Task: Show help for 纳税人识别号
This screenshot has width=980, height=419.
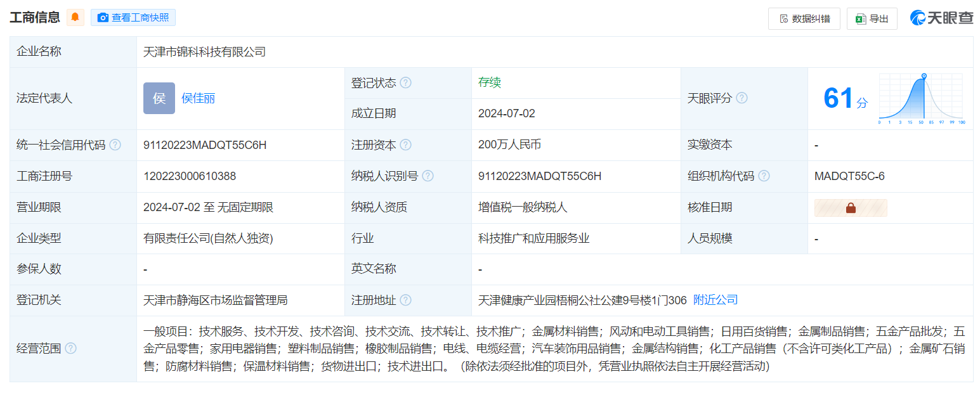Action: [428, 176]
